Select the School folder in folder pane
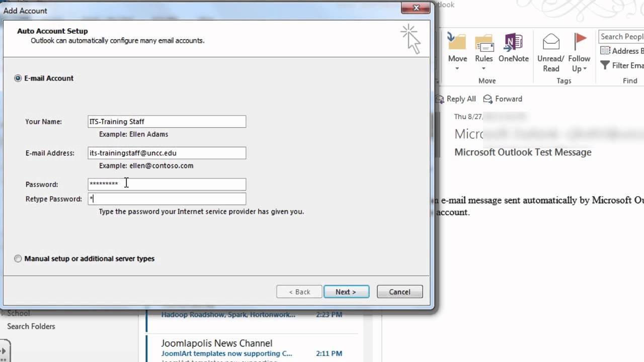The height and width of the screenshot is (362, 644). (x=18, y=313)
